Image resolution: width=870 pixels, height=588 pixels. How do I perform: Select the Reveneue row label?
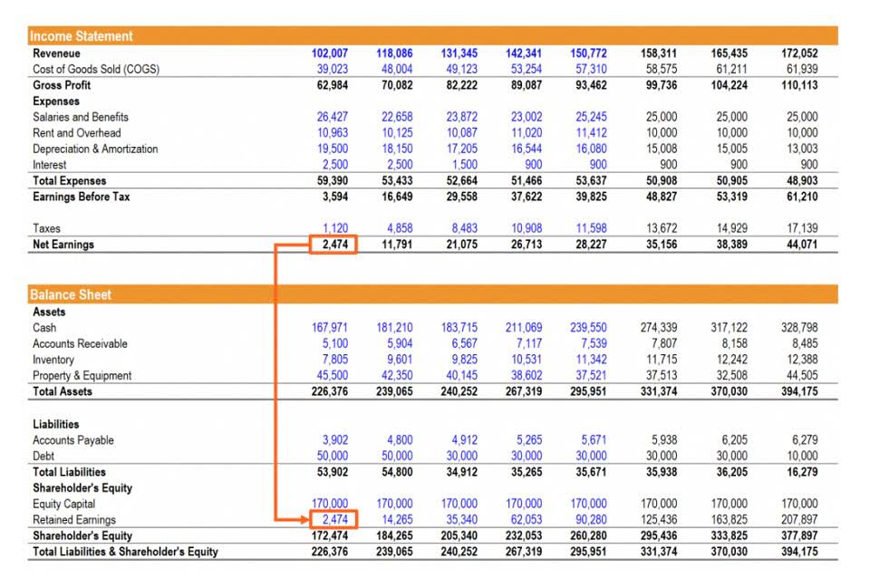pyautogui.click(x=56, y=53)
